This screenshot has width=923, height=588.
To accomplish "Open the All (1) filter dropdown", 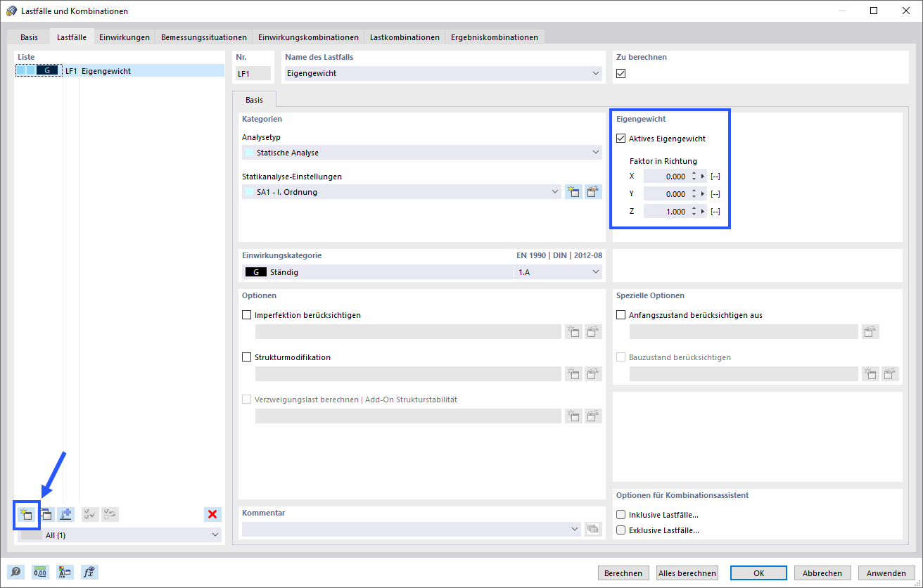I will [215, 535].
